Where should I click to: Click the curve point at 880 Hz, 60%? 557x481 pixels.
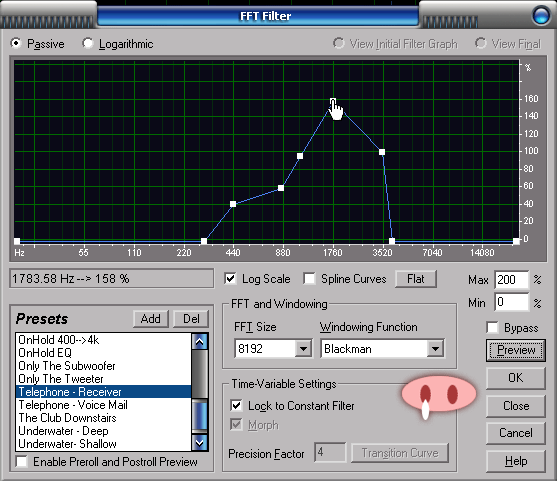[281, 188]
